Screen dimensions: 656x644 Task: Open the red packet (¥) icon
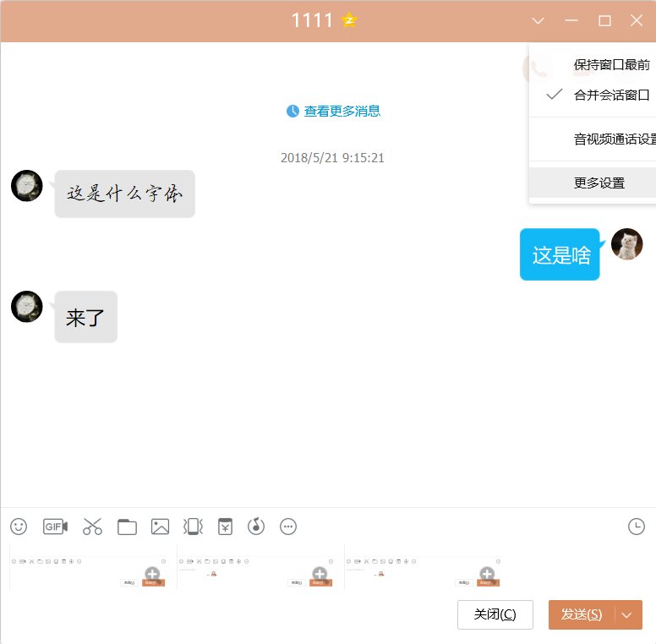click(225, 527)
